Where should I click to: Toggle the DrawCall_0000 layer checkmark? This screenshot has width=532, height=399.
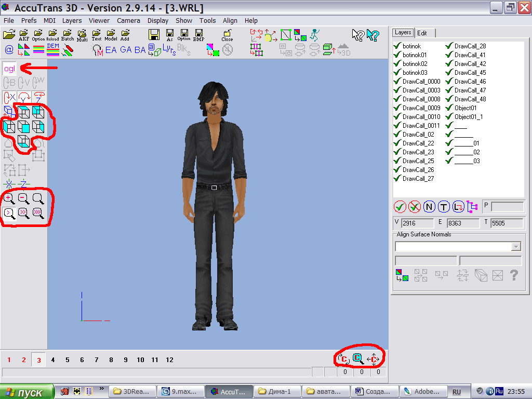pyautogui.click(x=397, y=81)
